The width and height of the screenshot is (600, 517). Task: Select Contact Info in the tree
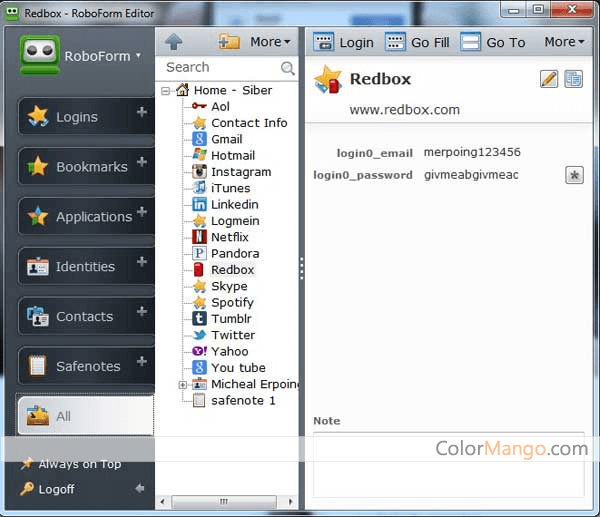249,123
